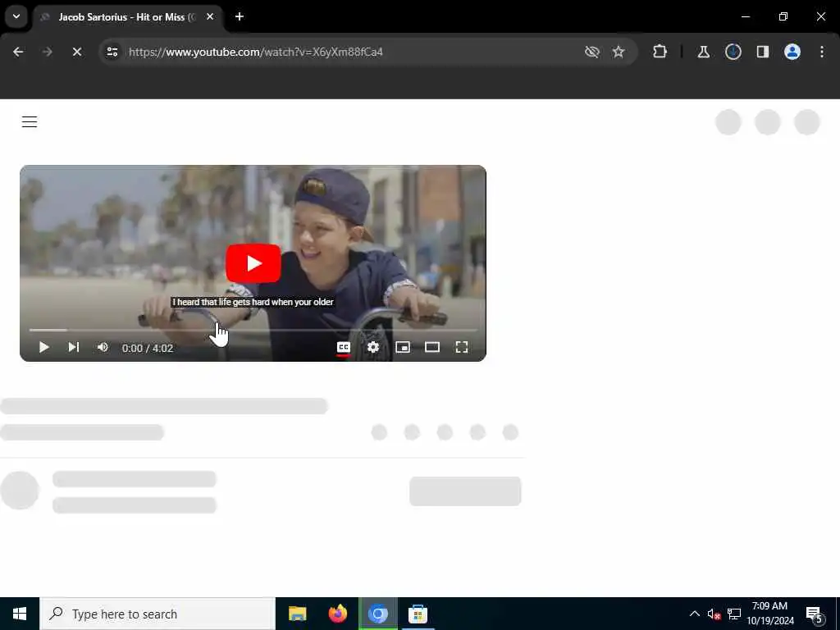Open the Windows Start menu
This screenshot has width=840, height=630.
20,614
